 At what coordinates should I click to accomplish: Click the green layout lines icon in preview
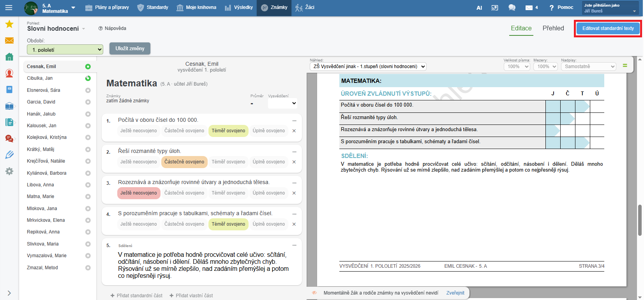point(625,66)
